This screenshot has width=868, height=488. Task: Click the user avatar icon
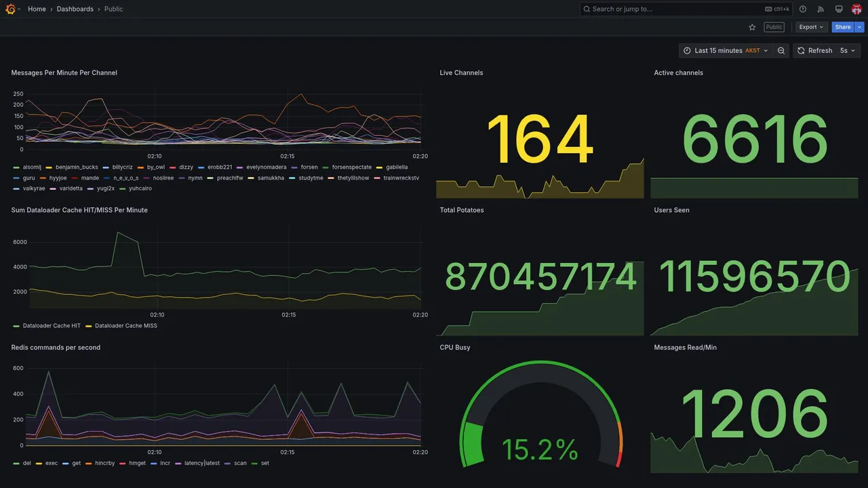[856, 9]
